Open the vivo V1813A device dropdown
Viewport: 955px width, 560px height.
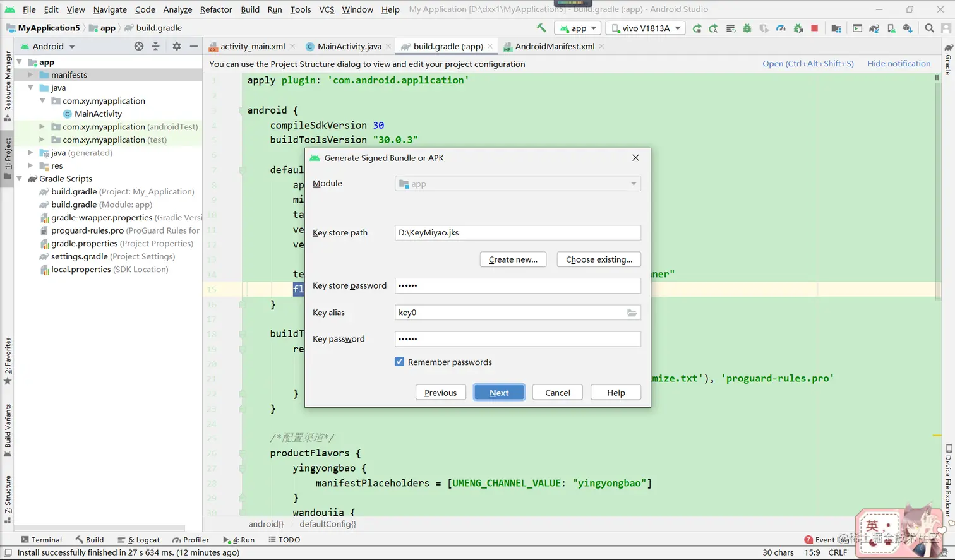[646, 28]
